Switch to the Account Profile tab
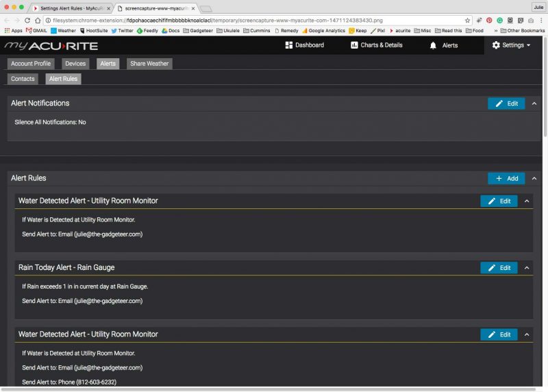Viewport: 548px width, 392px height. 32,64
